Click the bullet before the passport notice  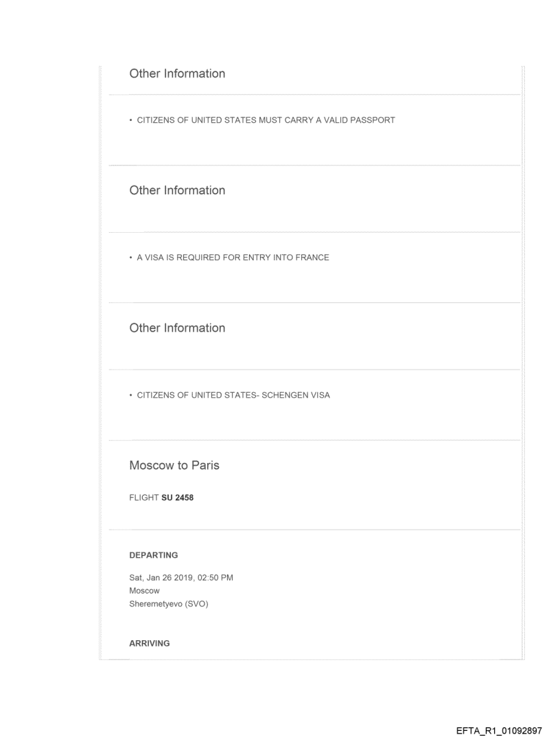130,120
